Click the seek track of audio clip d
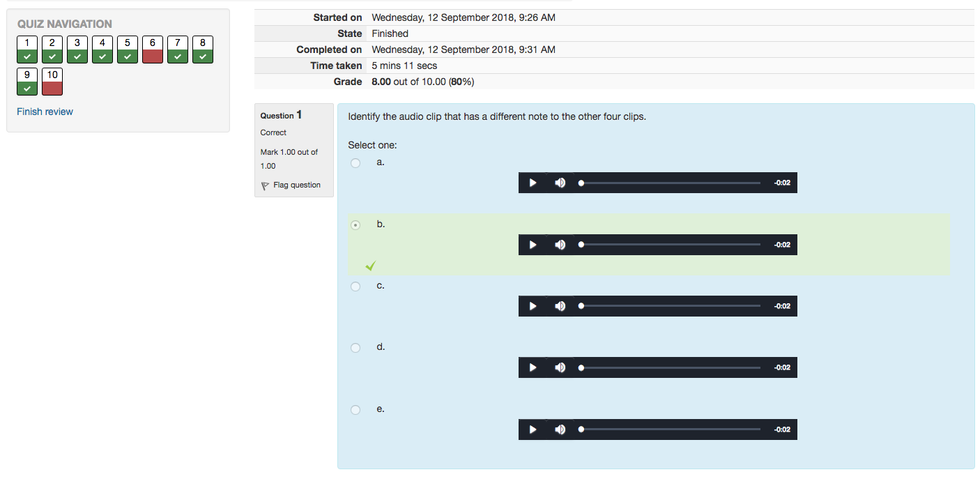Viewport: 980px width, 479px height. pos(669,367)
